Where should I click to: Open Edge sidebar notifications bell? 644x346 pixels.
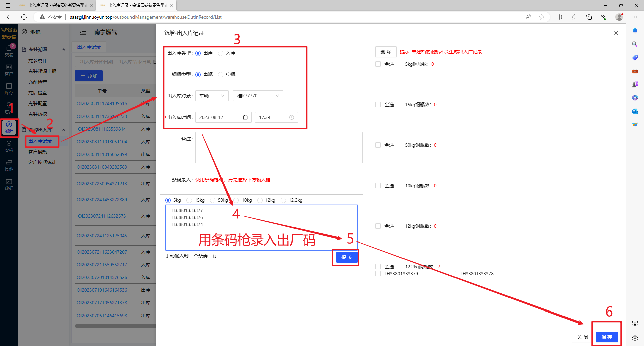635,31
